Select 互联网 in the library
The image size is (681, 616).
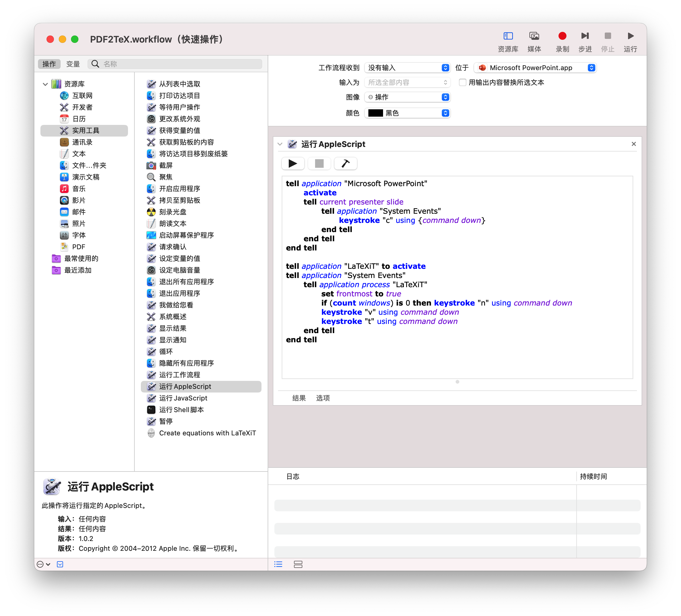pyautogui.click(x=85, y=96)
